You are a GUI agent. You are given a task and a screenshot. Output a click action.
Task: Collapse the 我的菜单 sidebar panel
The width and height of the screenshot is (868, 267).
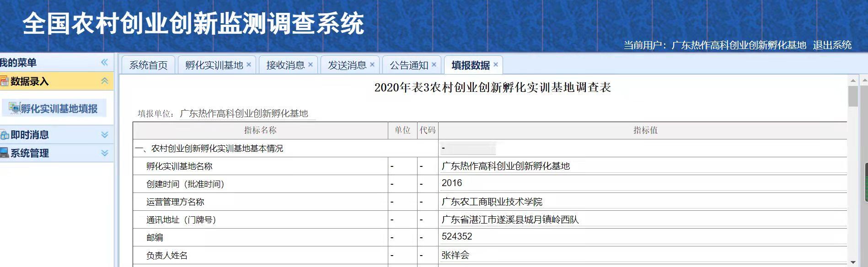[104, 62]
